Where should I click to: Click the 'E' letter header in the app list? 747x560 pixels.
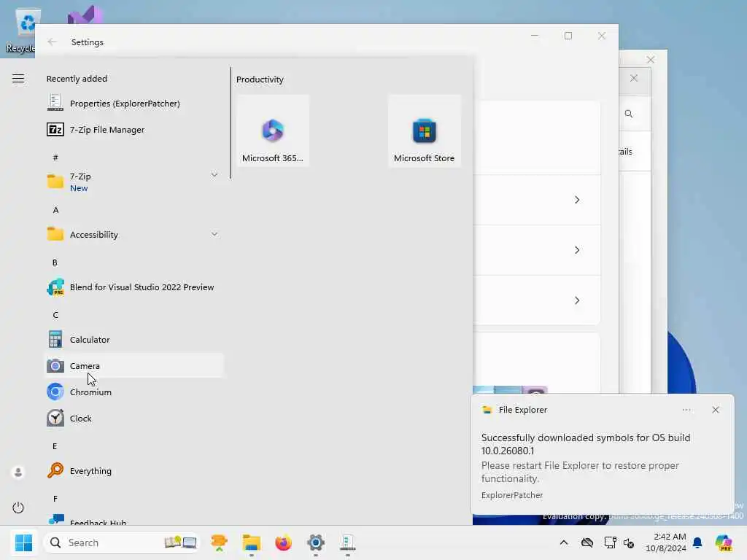[55, 446]
